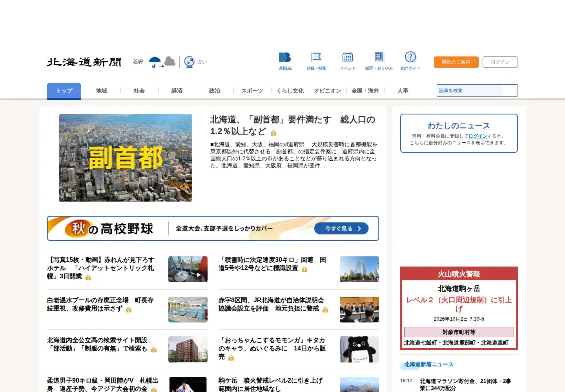The image size is (565, 392).
Task: Click the umbrella weather icon
Action: 155,62
